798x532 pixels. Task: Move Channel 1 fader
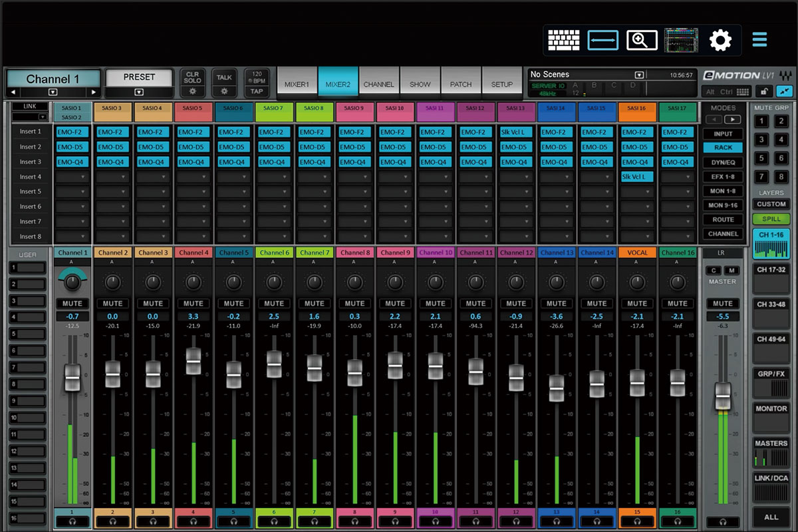click(x=72, y=377)
